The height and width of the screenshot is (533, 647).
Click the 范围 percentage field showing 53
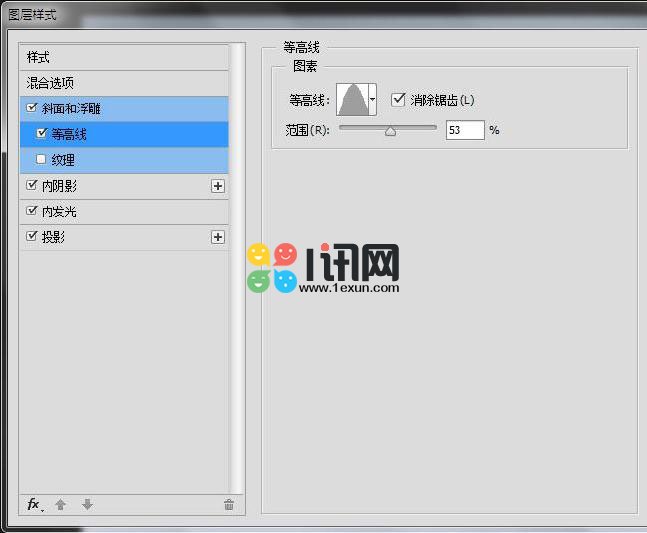click(465, 130)
